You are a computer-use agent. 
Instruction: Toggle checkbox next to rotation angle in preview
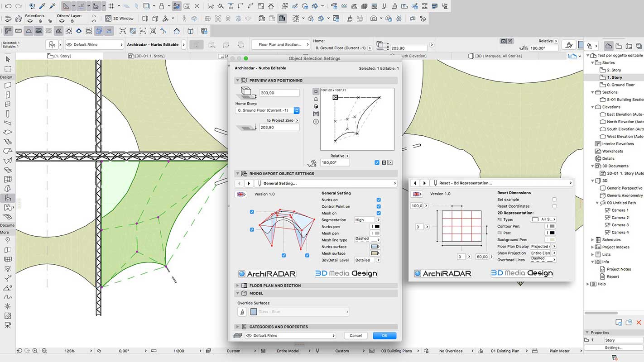pyautogui.click(x=377, y=162)
